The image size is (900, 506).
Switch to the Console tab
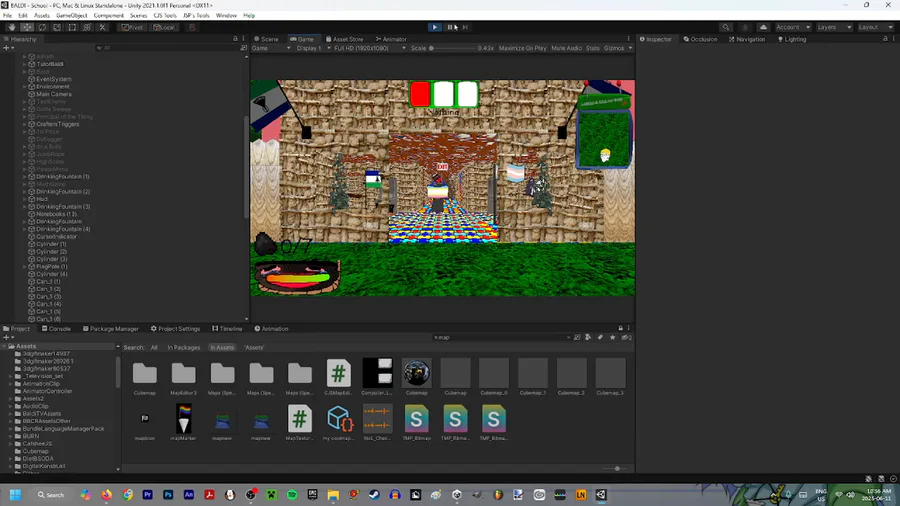pos(56,329)
